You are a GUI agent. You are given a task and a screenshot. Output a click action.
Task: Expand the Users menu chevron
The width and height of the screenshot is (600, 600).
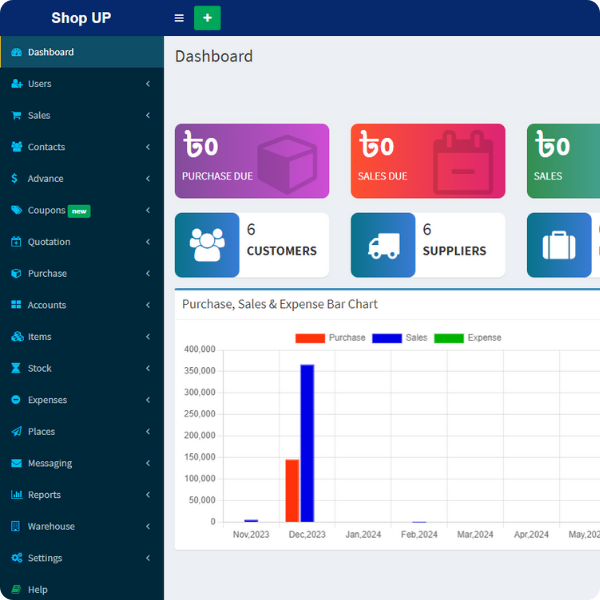[x=148, y=84]
